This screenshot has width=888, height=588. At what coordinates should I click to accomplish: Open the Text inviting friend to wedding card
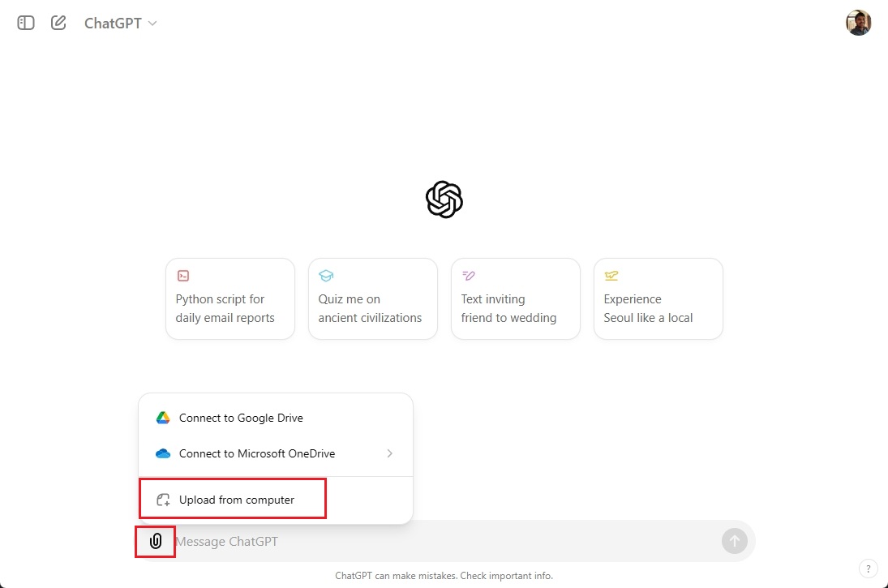(515, 298)
